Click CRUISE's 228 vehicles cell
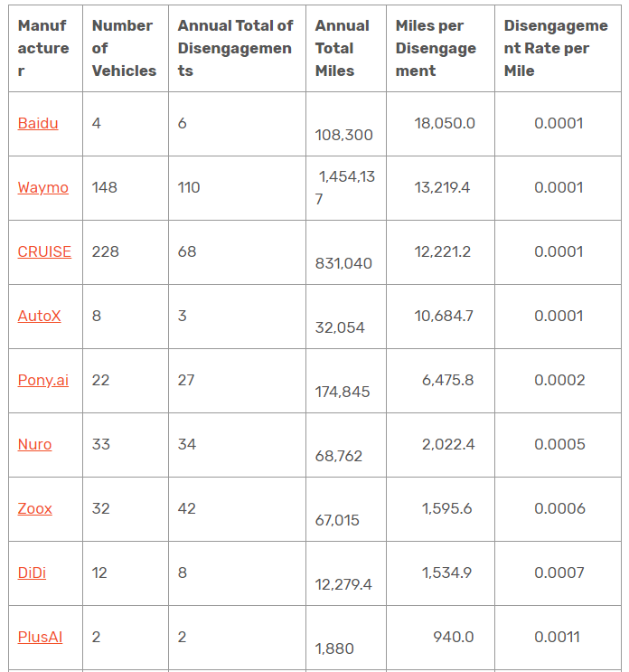This screenshot has width=629, height=672. tap(106, 251)
